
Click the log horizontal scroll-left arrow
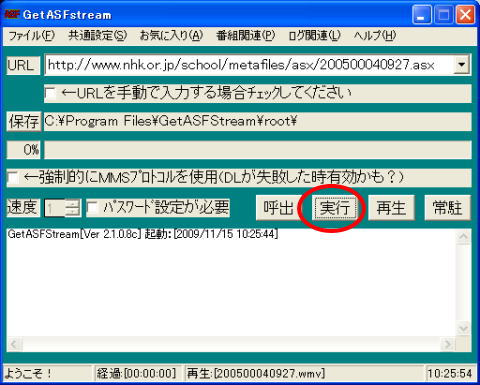(x=15, y=343)
